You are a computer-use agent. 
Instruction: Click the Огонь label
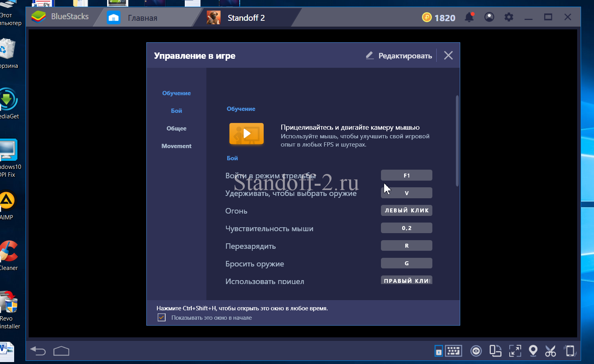tap(236, 211)
